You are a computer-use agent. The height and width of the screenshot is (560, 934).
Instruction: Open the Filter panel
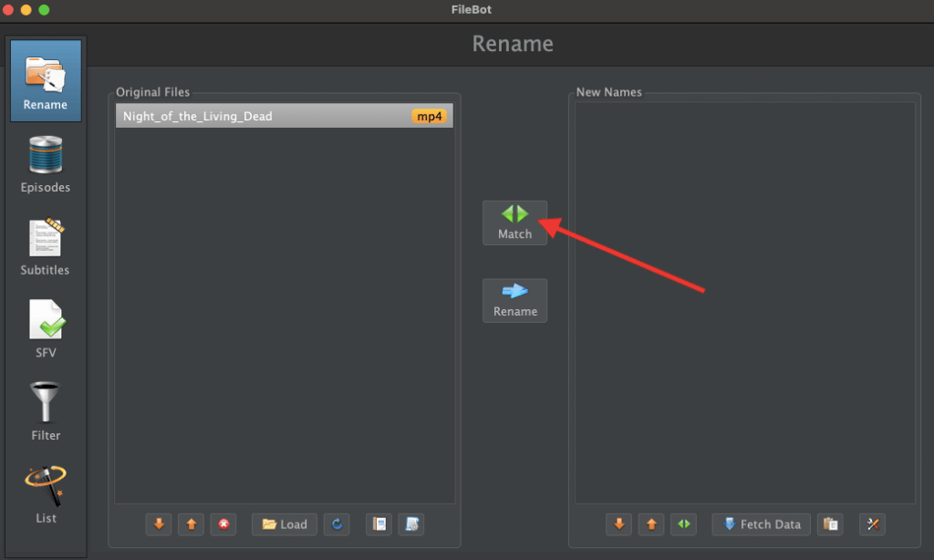46,411
